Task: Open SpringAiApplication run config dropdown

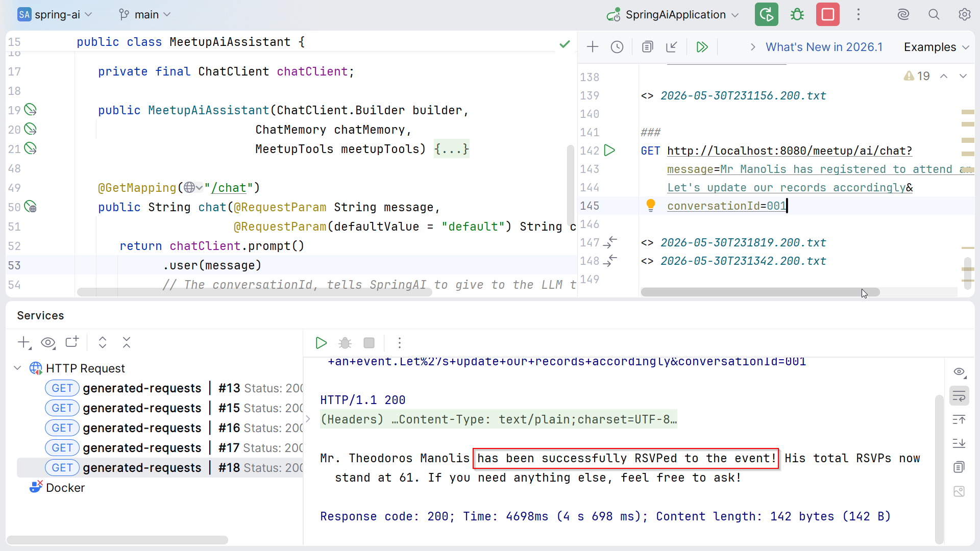Action: click(x=673, y=14)
